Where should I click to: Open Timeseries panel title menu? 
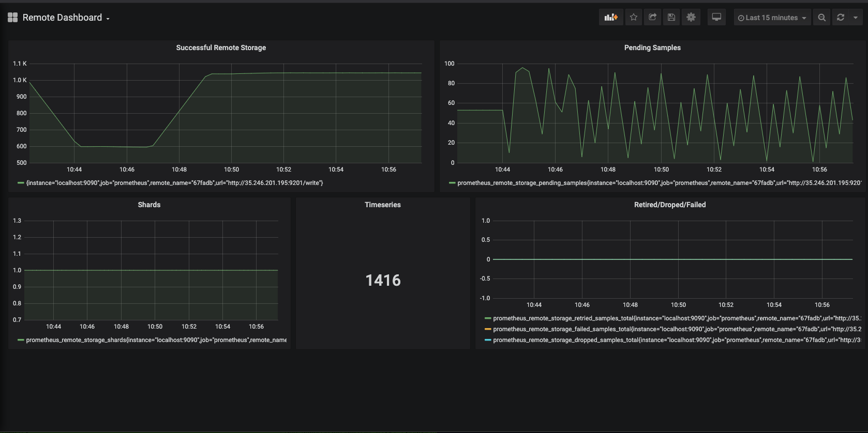point(383,205)
